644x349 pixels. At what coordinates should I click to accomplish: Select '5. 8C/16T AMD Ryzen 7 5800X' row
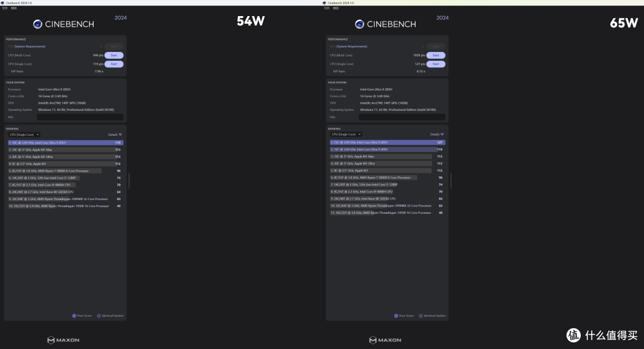(x=66, y=170)
